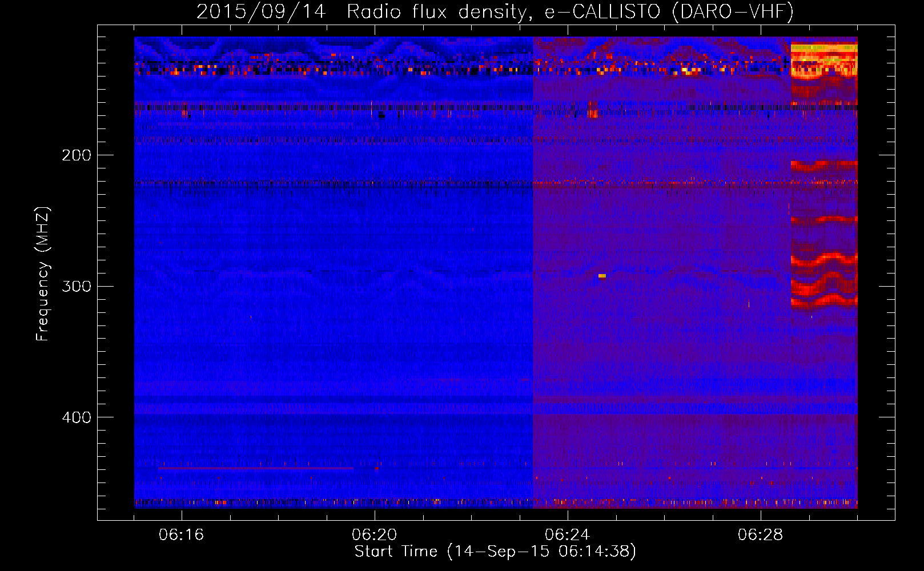Click the '06:28' time tick label
This screenshot has width=924, height=571.
click(x=761, y=535)
